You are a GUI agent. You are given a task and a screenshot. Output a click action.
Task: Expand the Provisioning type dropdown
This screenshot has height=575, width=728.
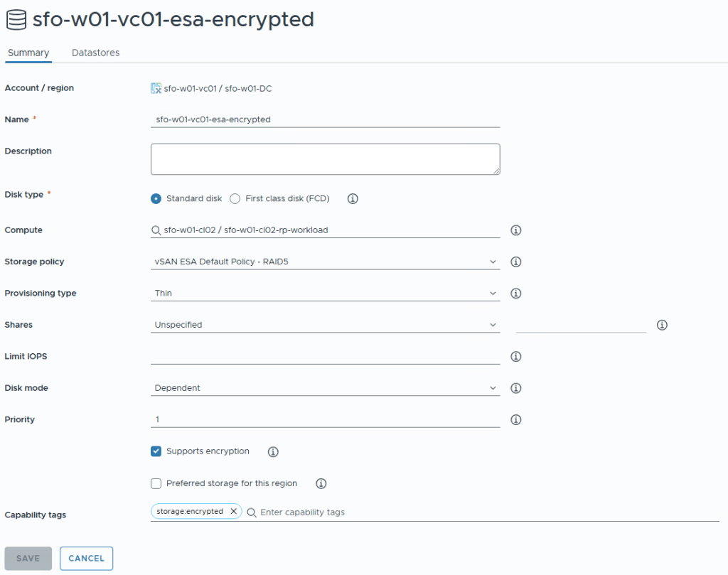pos(325,294)
